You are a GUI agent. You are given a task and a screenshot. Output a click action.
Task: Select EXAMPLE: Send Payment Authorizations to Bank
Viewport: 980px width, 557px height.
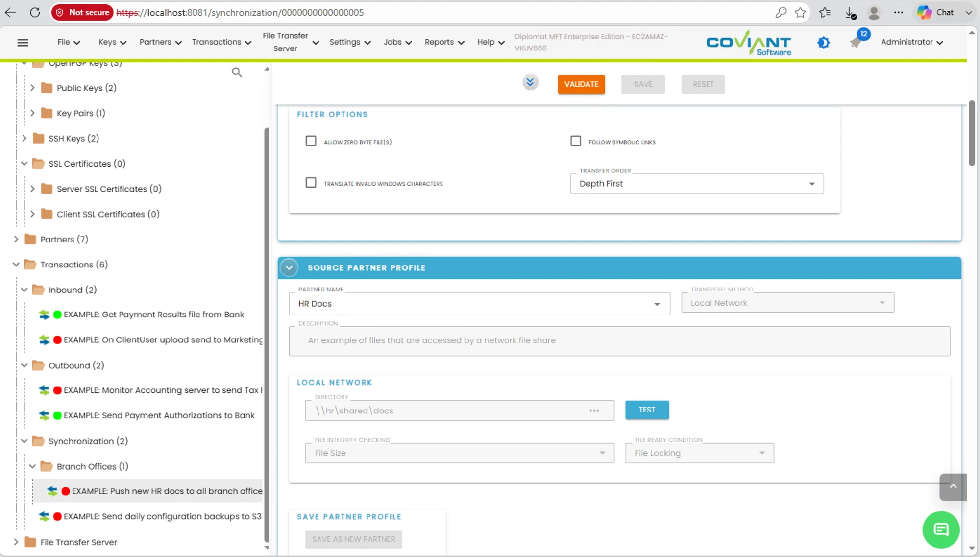click(x=159, y=415)
